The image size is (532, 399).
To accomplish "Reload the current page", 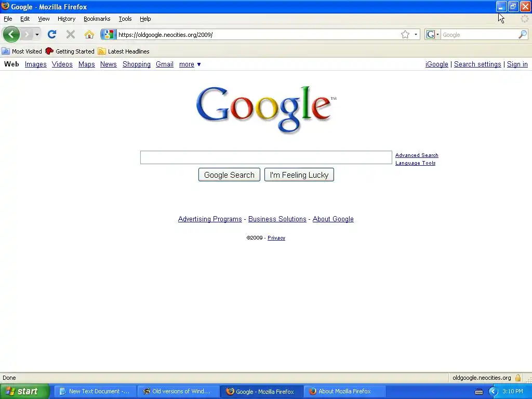I will 52,34.
